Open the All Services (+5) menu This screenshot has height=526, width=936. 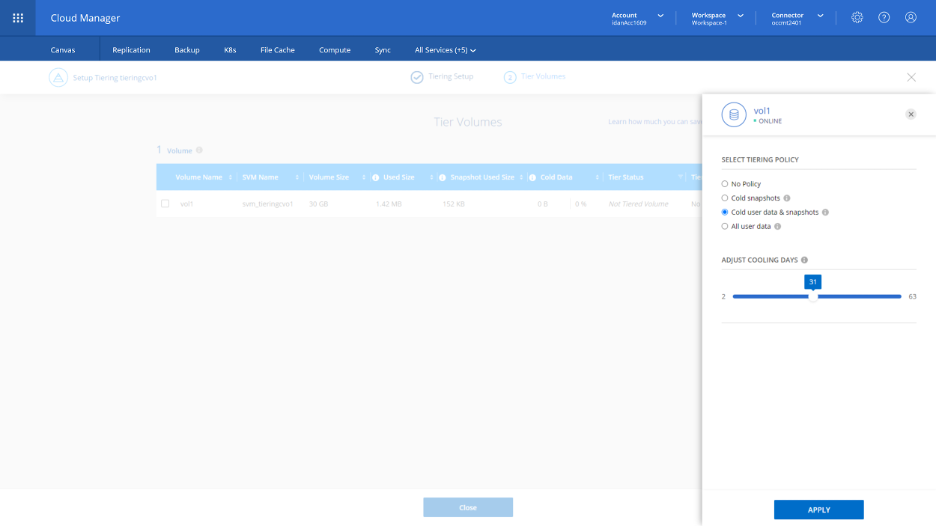click(445, 50)
